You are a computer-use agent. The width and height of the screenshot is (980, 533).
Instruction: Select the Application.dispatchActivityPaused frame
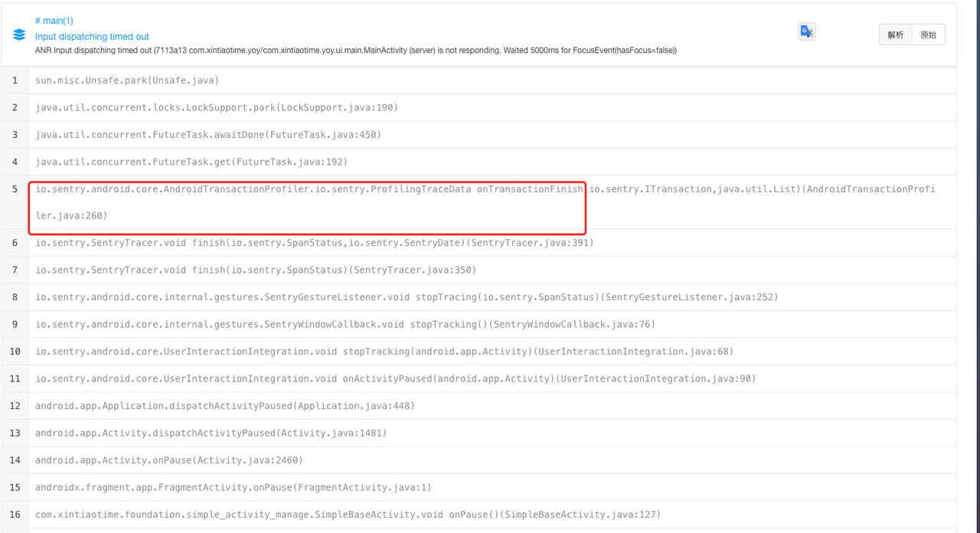click(222, 405)
